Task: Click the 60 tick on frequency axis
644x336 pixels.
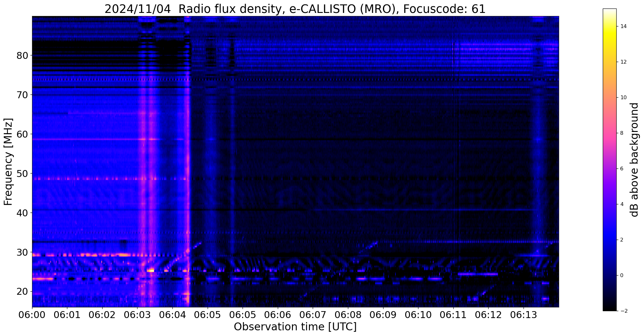Action: (x=22, y=134)
